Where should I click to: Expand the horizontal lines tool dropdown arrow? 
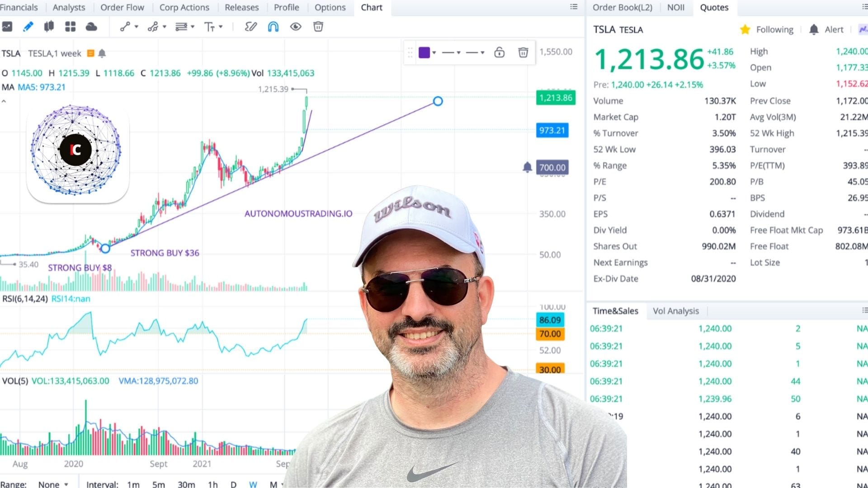192,27
